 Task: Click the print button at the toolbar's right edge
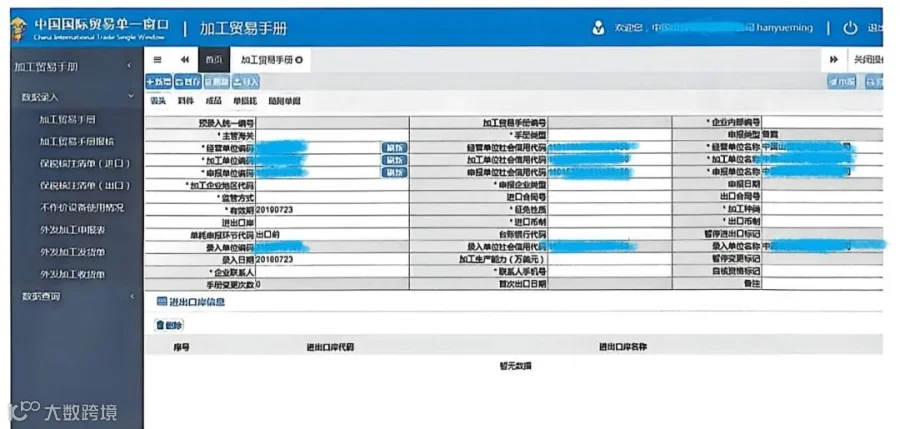pos(874,82)
